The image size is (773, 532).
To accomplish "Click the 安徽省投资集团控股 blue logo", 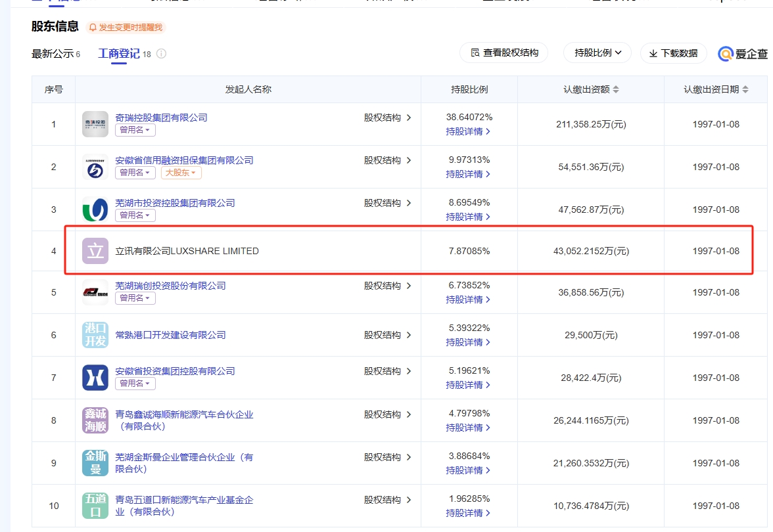I will pos(95,377).
